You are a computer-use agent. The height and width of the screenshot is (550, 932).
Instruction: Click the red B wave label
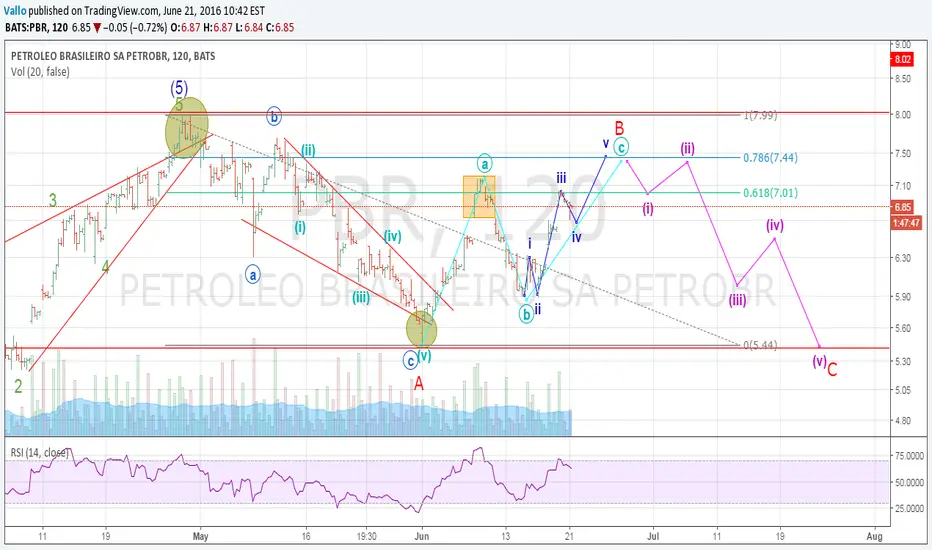pyautogui.click(x=619, y=128)
